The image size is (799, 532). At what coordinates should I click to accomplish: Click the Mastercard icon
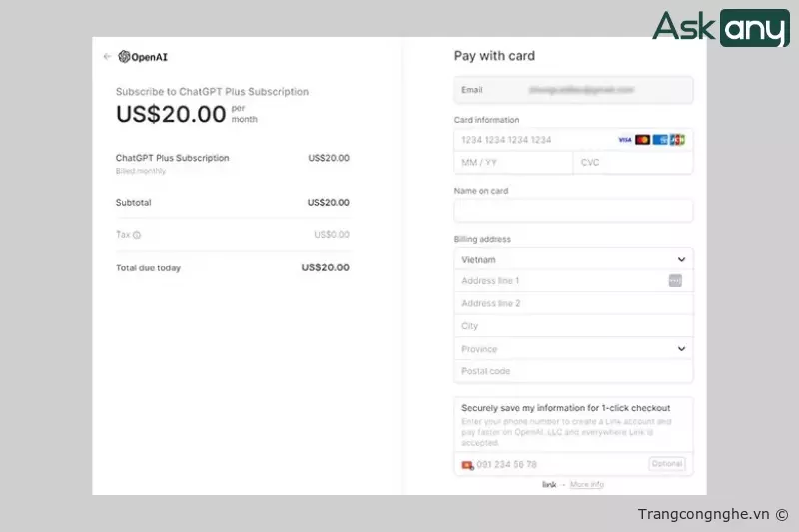pyautogui.click(x=643, y=140)
